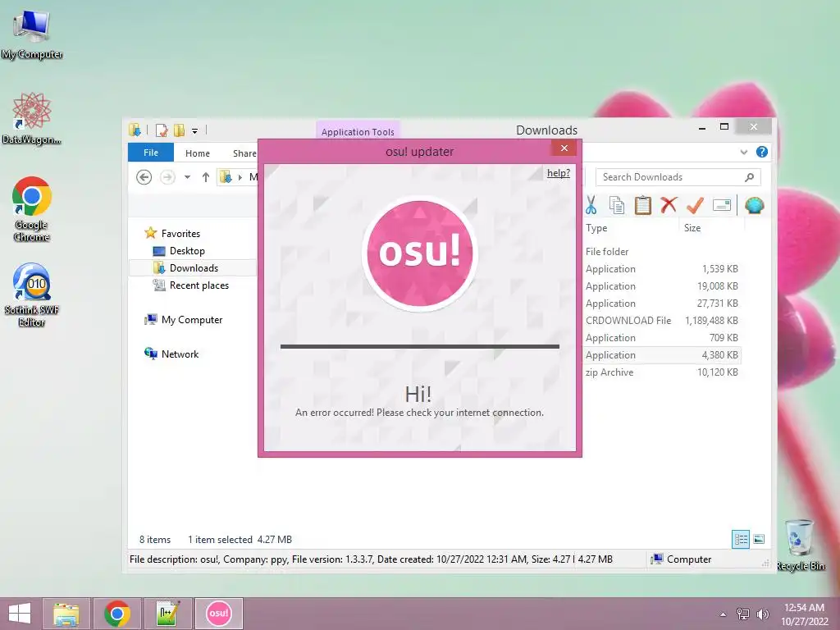This screenshot has height=630, width=840.
Task: Click the address bar folder icon
Action: (x=226, y=177)
